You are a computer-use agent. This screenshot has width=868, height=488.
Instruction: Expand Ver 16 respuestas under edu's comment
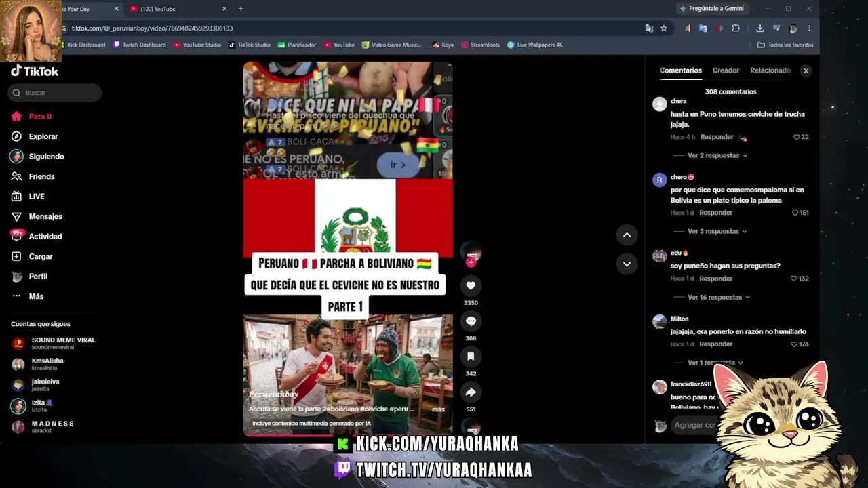point(719,298)
